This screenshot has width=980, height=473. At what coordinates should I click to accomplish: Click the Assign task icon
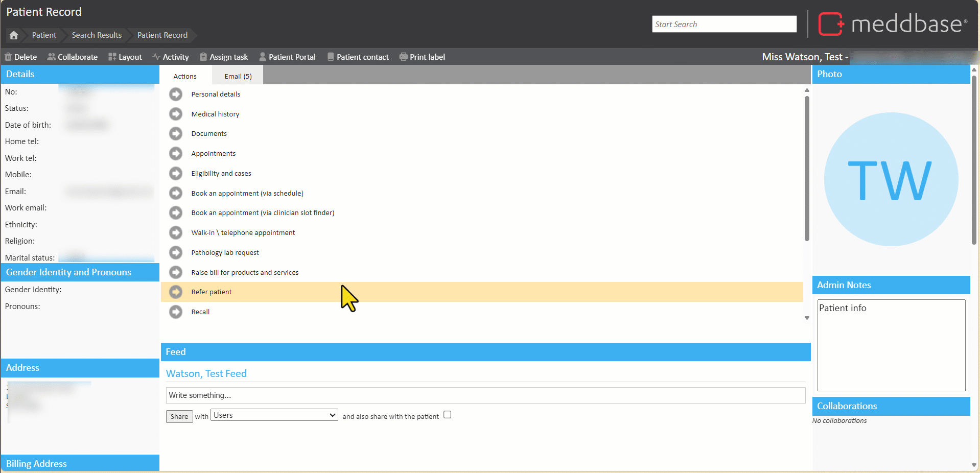[x=203, y=57]
